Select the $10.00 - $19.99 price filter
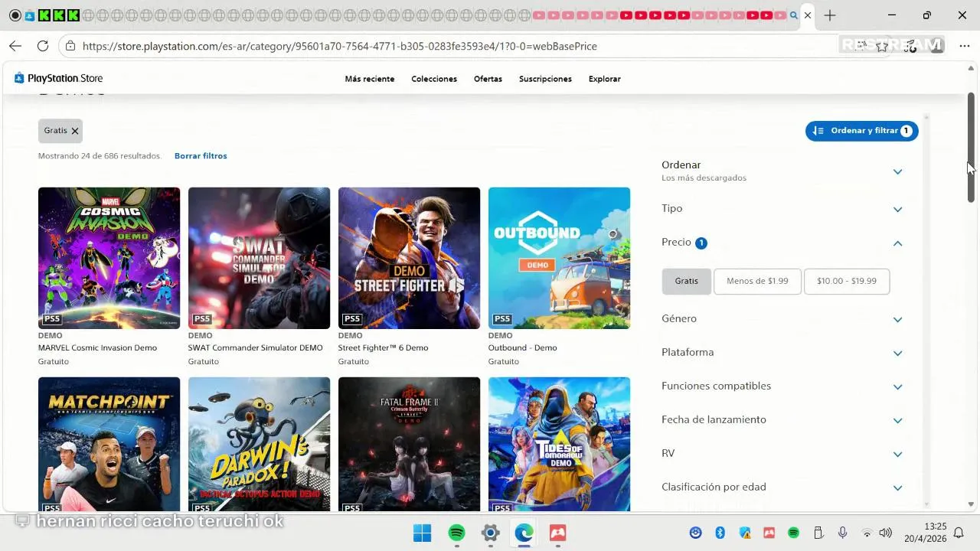Image resolution: width=980 pixels, height=551 pixels. 847,281
